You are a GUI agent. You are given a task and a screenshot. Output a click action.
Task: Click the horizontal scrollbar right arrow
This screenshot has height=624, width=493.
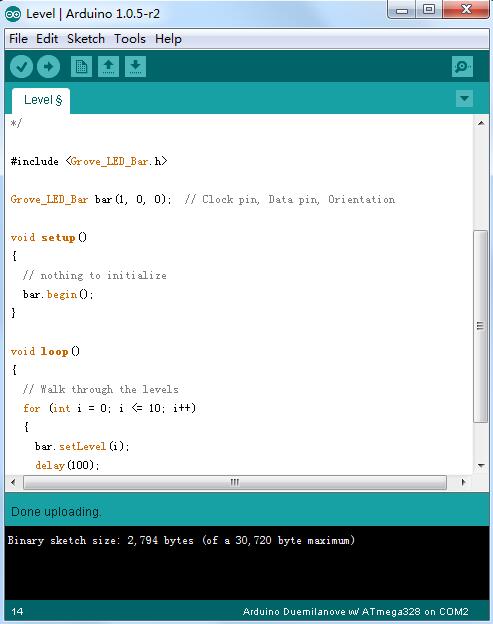pos(463,482)
